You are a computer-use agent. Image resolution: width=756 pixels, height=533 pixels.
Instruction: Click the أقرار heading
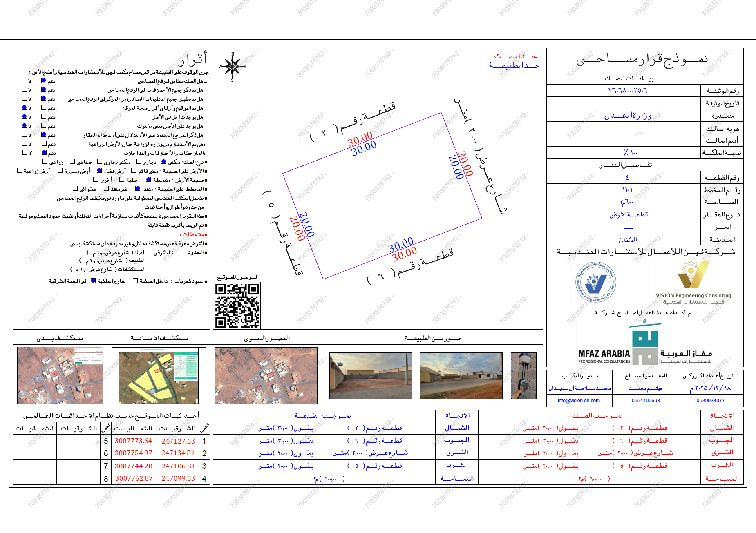click(193, 59)
